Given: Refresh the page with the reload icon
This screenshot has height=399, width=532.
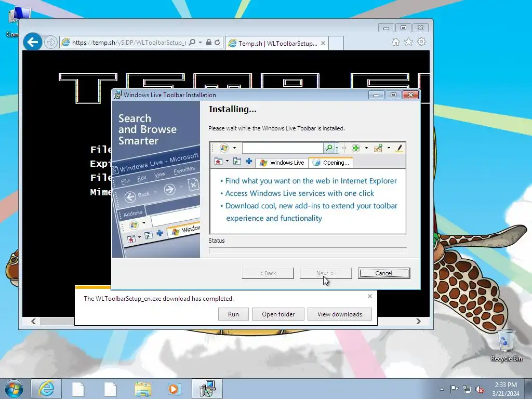Looking at the screenshot, I should (217, 43).
